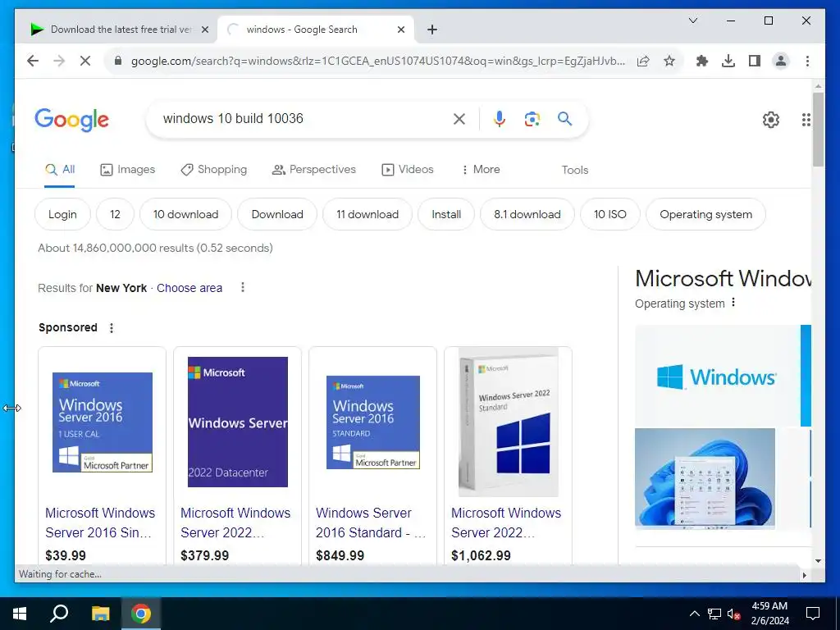
Task: Open the Chrome profile avatar
Action: click(x=781, y=61)
